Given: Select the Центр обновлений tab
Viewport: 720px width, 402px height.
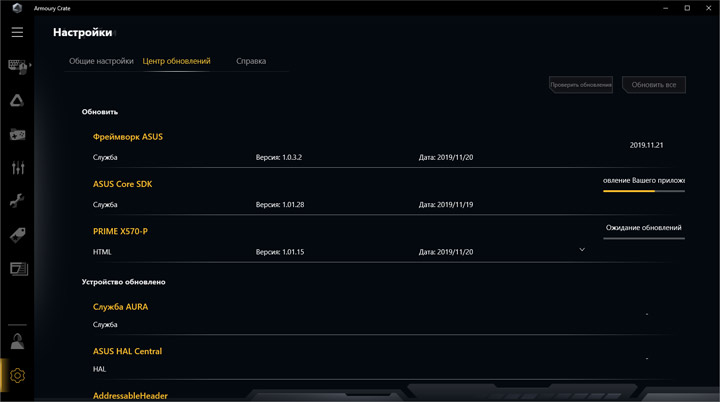Looking at the screenshot, I should pos(176,61).
